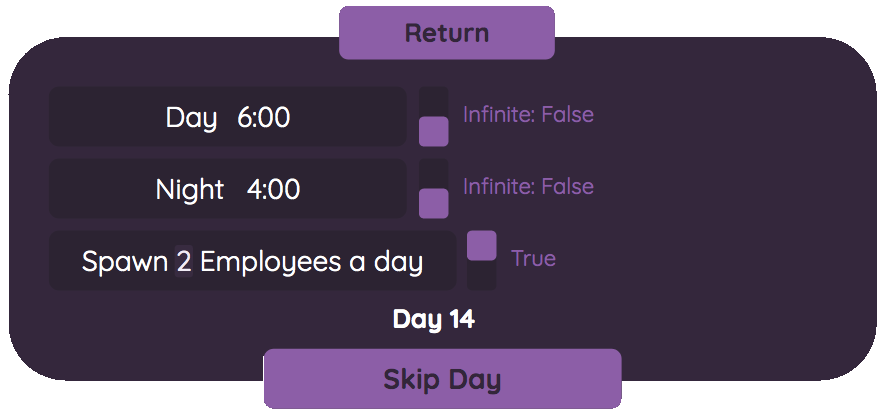This screenshot has width=886, height=416.
Task: Click the "Night" word in duration field
Action: (189, 190)
